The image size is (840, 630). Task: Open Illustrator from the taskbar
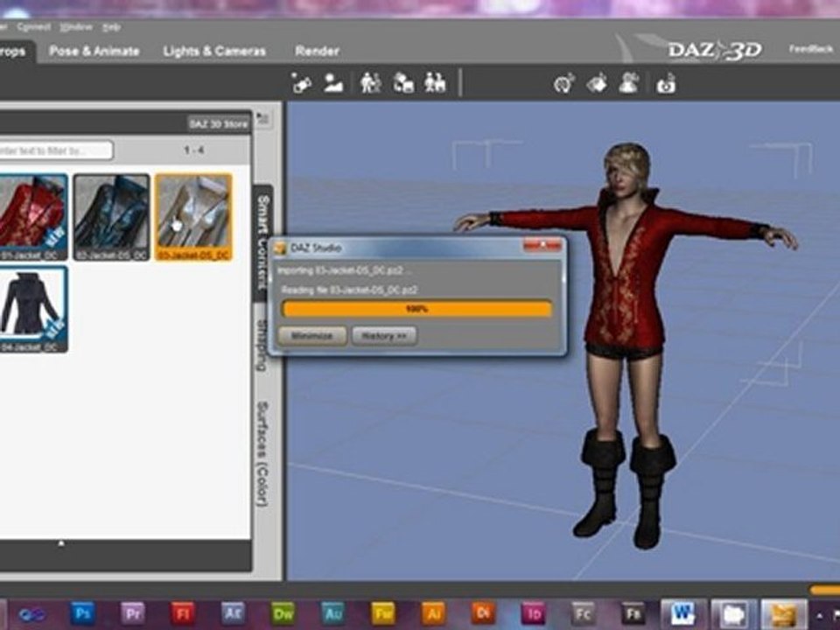(x=433, y=613)
